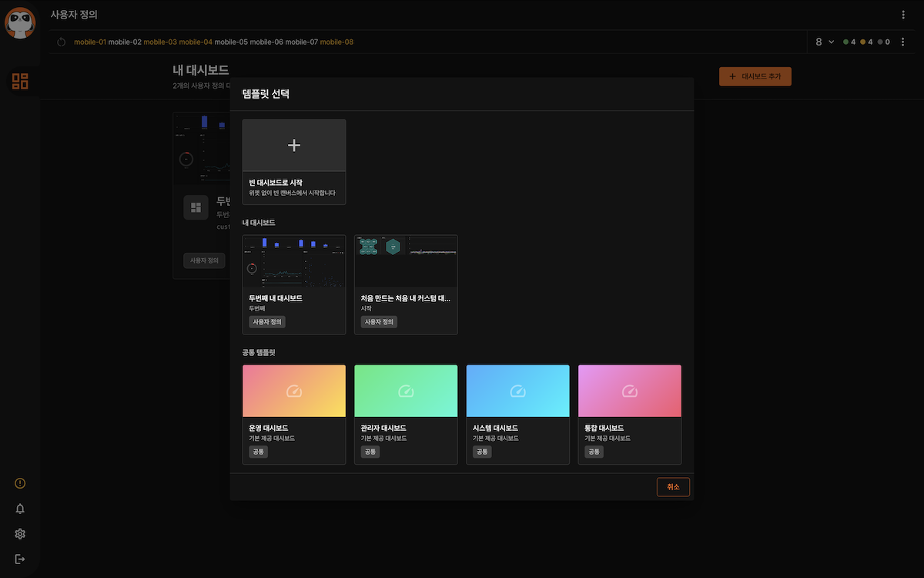
Task: Click the refresh timer icon beside mobile-01
Action: tap(62, 42)
